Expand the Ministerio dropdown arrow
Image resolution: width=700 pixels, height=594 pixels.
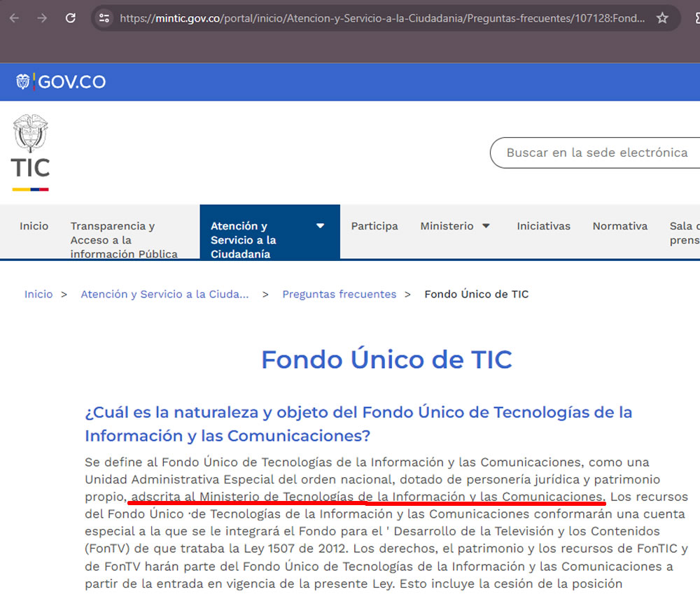(486, 226)
